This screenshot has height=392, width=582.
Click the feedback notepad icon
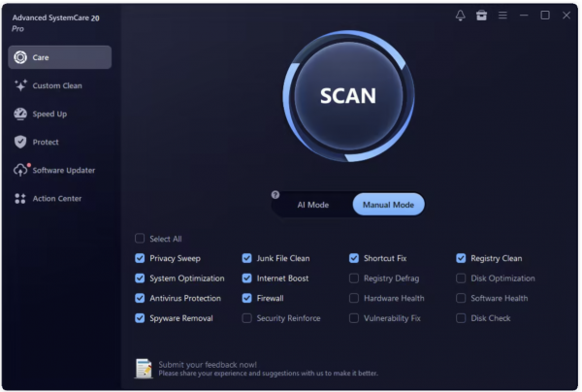pyautogui.click(x=144, y=369)
